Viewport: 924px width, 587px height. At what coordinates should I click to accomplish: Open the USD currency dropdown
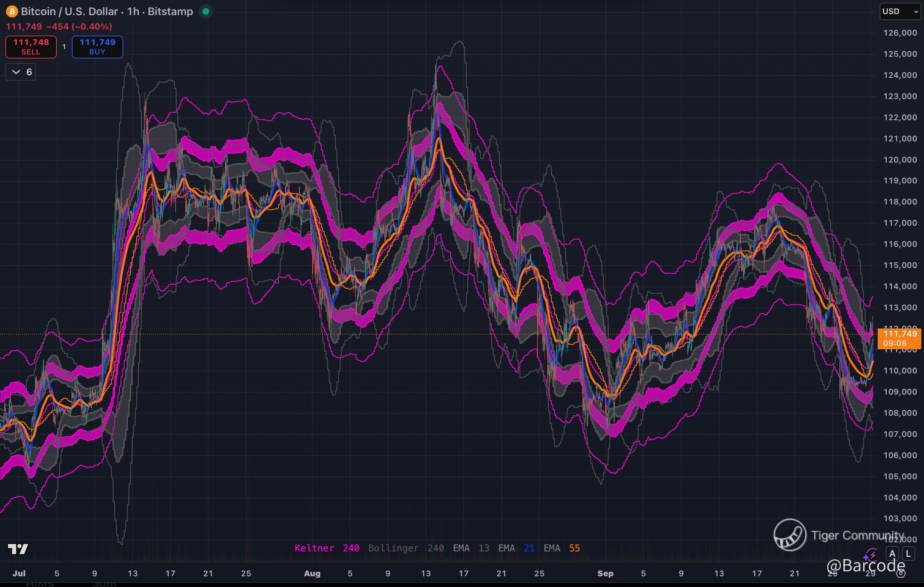click(x=900, y=11)
